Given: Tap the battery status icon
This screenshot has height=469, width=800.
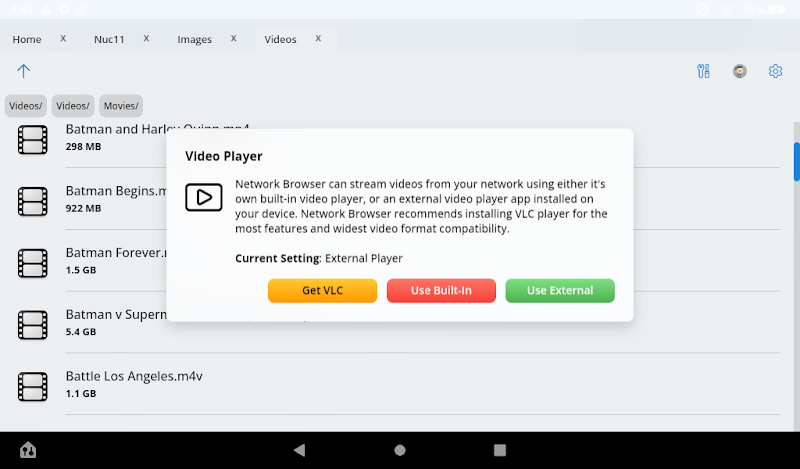Looking at the screenshot, I should 777,9.
